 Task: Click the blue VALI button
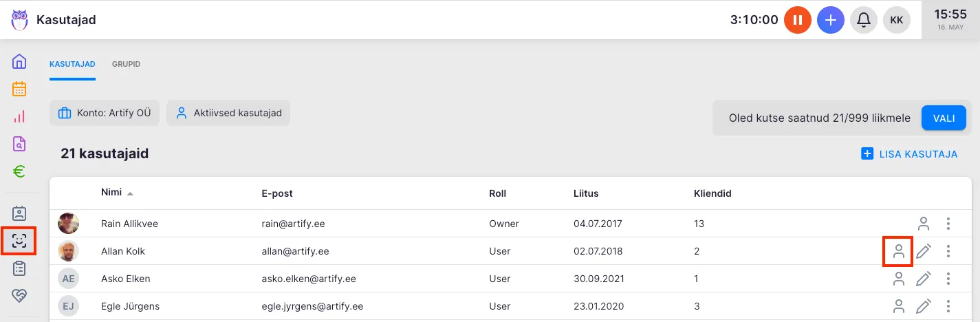944,118
